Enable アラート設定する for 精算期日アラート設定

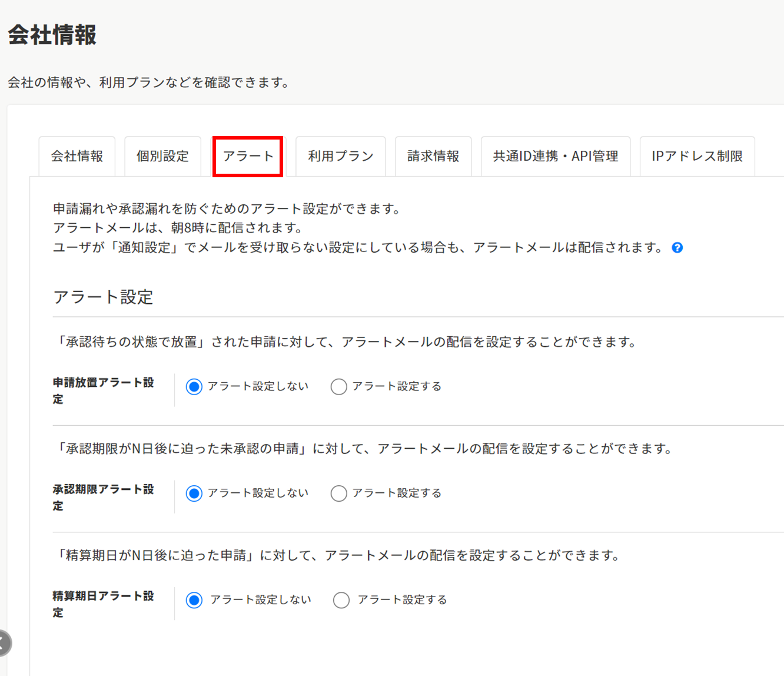341,600
